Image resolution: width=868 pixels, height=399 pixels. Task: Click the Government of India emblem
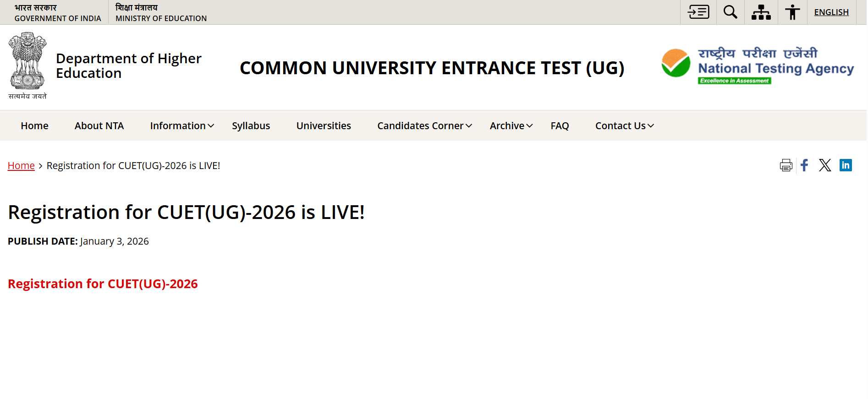click(x=27, y=65)
